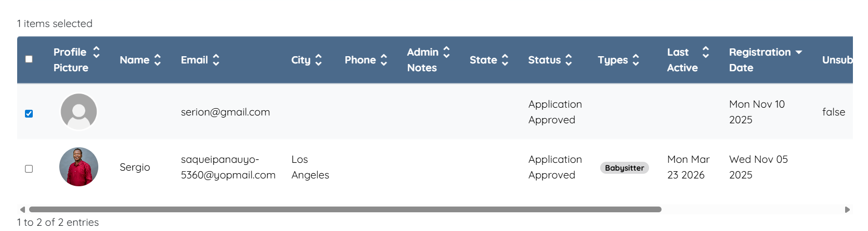Click the scroll right arrow

pyautogui.click(x=847, y=210)
